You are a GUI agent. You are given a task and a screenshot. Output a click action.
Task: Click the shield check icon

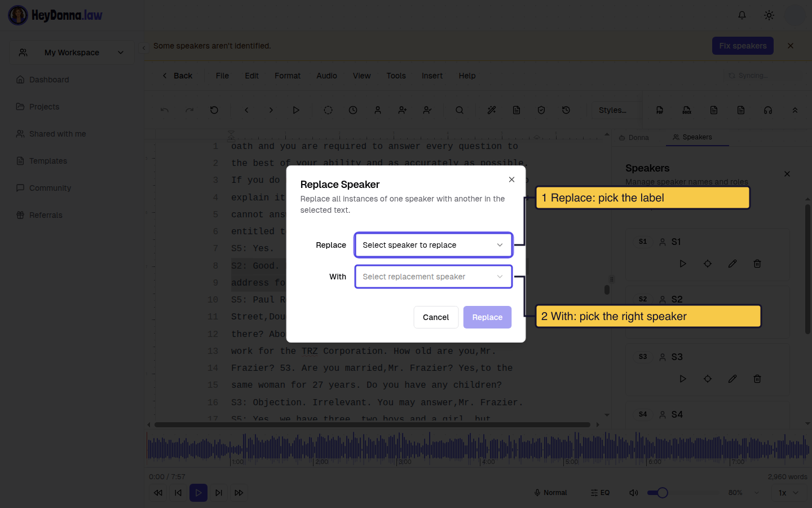coord(541,110)
